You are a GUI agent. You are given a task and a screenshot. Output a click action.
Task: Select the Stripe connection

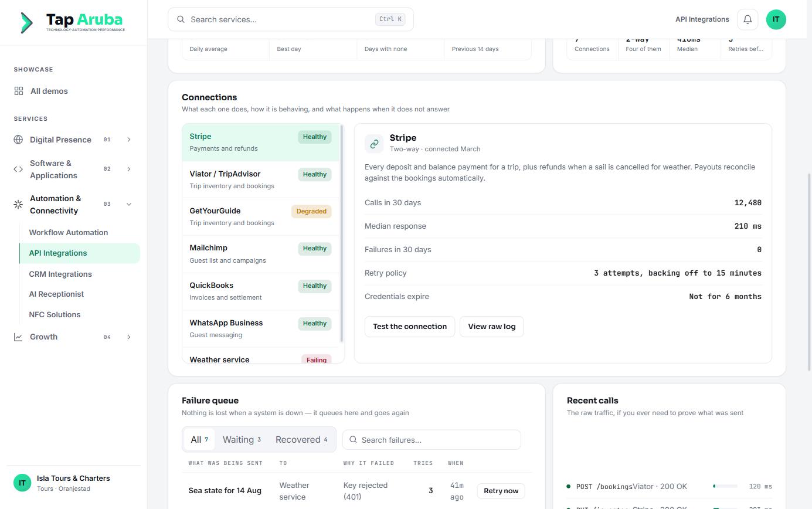[260, 142]
